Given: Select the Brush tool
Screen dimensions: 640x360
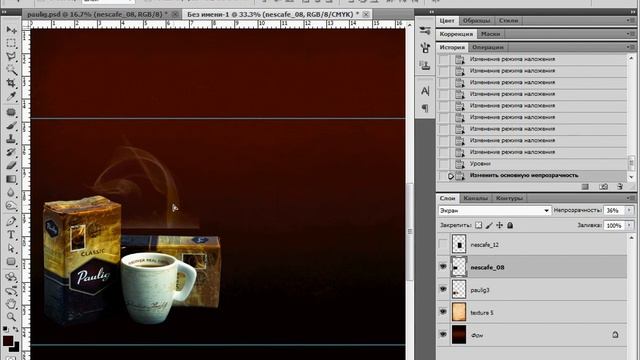Looking at the screenshot, I should point(11,126).
